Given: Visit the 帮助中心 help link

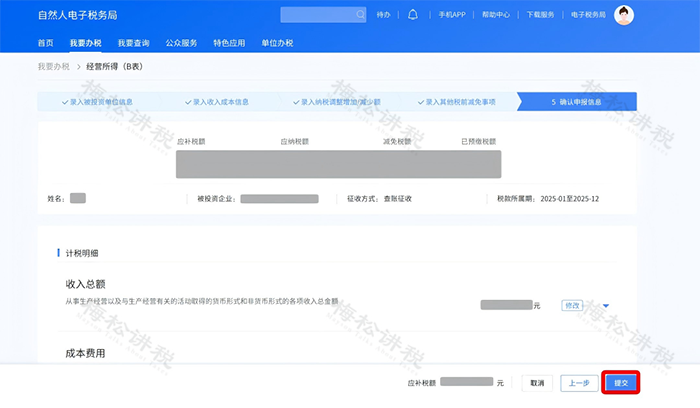Looking at the screenshot, I should click(x=495, y=16).
